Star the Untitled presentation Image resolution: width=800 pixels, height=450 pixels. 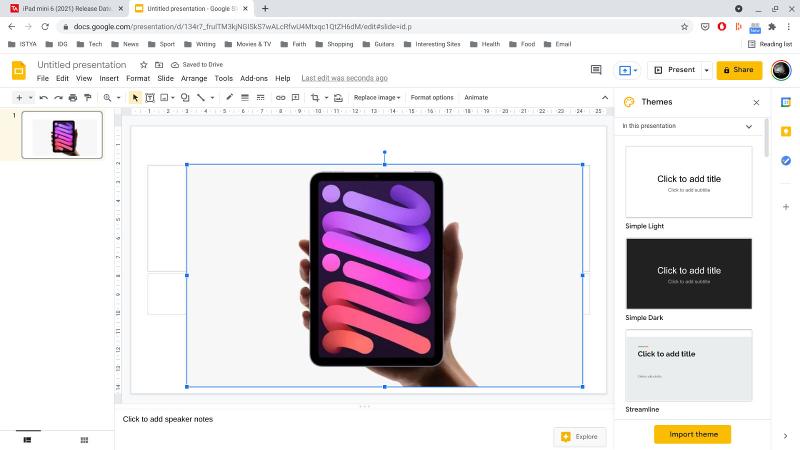click(x=144, y=65)
